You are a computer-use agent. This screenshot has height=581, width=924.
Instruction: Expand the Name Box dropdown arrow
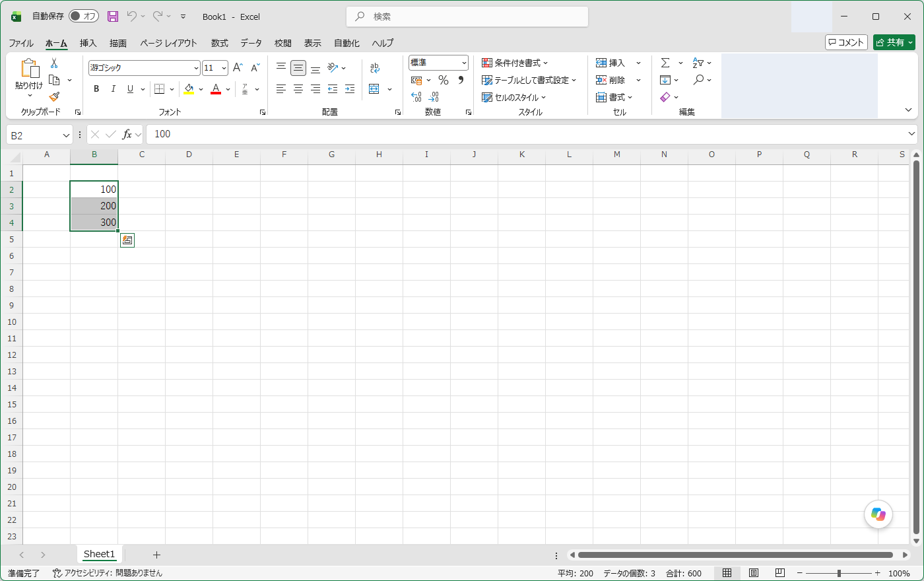66,135
